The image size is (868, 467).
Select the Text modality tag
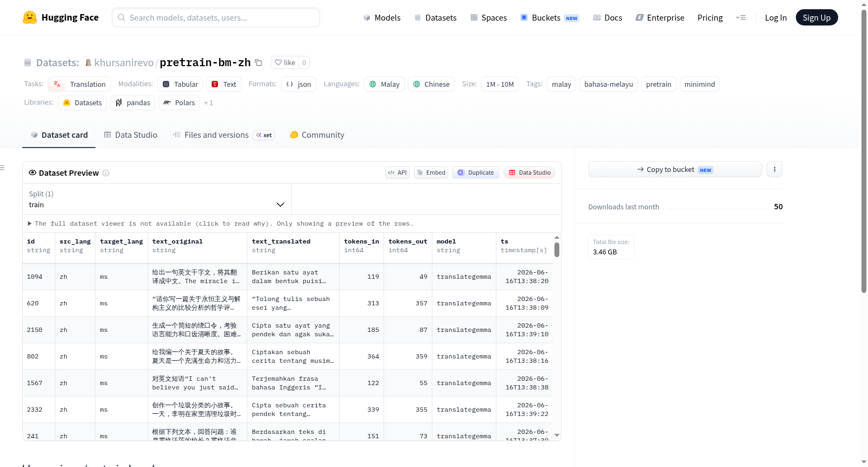[224, 84]
